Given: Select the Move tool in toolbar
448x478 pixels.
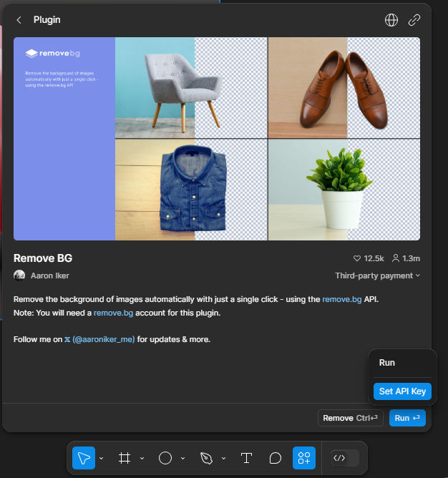Looking at the screenshot, I should coord(84,458).
